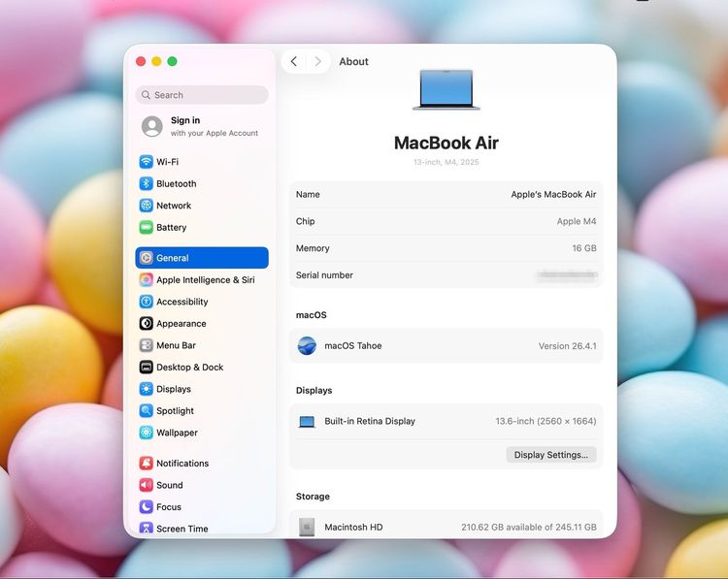Image resolution: width=728 pixels, height=579 pixels.
Task: Click the Search field in sidebar
Action: click(x=202, y=95)
